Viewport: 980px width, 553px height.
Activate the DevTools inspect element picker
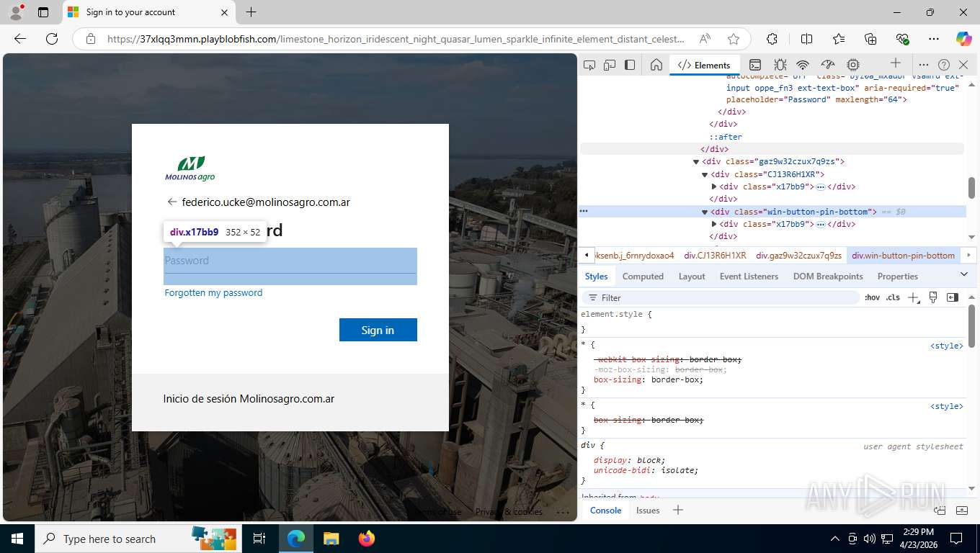[x=589, y=65]
